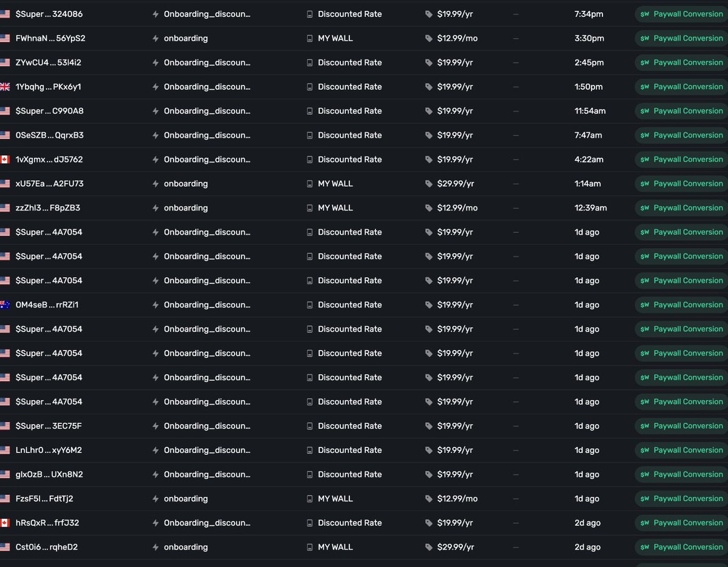Click the 2:45pm timestamp
The image size is (728, 567).
click(589, 62)
